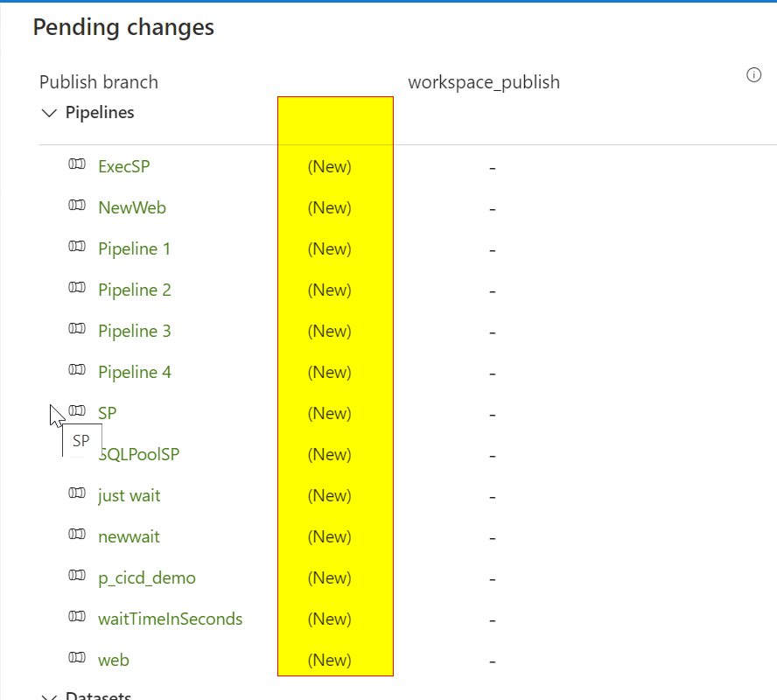Image resolution: width=777 pixels, height=700 pixels.
Task: Open the SP pipeline
Action: pos(107,412)
